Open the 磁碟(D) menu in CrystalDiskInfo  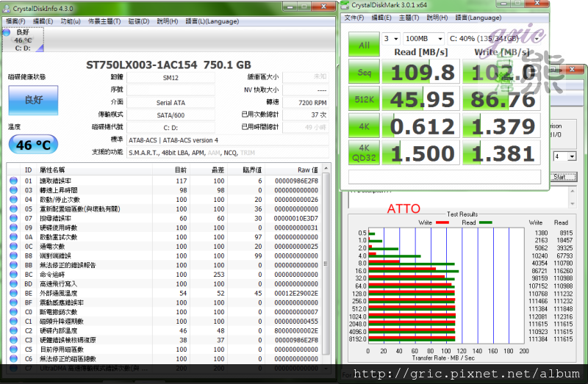pyautogui.click(x=139, y=21)
